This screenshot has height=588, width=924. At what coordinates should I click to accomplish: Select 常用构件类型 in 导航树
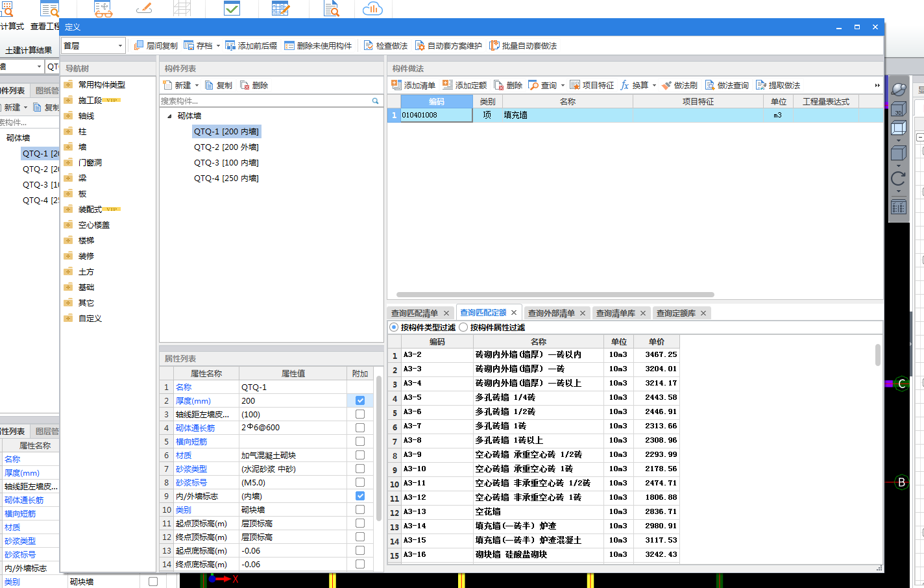point(101,85)
